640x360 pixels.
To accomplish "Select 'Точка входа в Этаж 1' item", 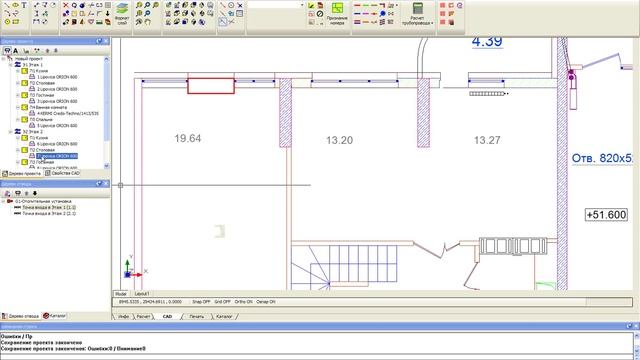I will 49,207.
